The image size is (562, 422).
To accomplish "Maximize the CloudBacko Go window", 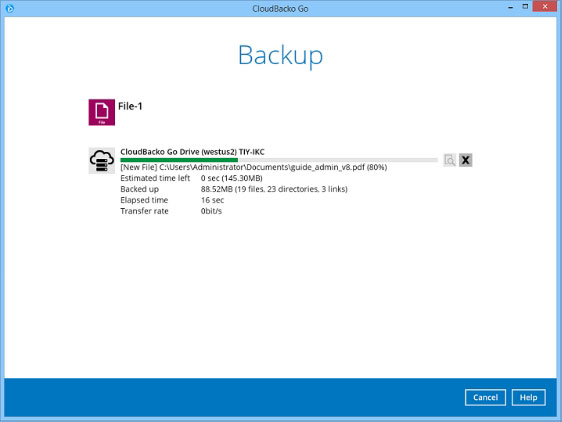I will (525, 7).
